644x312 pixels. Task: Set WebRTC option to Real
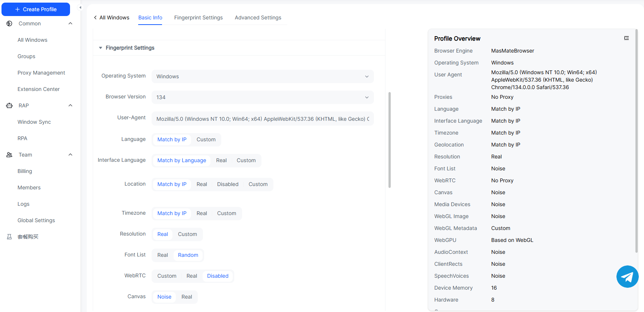pos(191,276)
